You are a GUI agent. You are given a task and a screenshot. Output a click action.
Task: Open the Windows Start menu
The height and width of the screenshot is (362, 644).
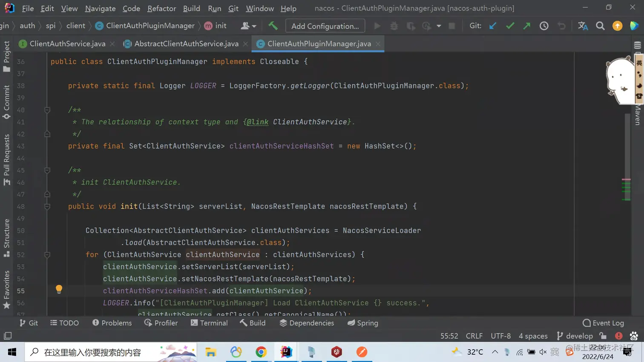pos(12,352)
